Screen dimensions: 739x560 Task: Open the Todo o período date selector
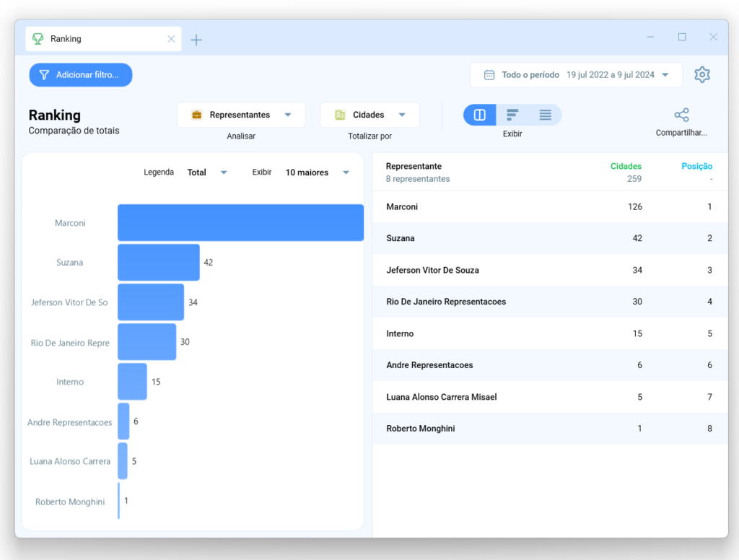click(575, 74)
